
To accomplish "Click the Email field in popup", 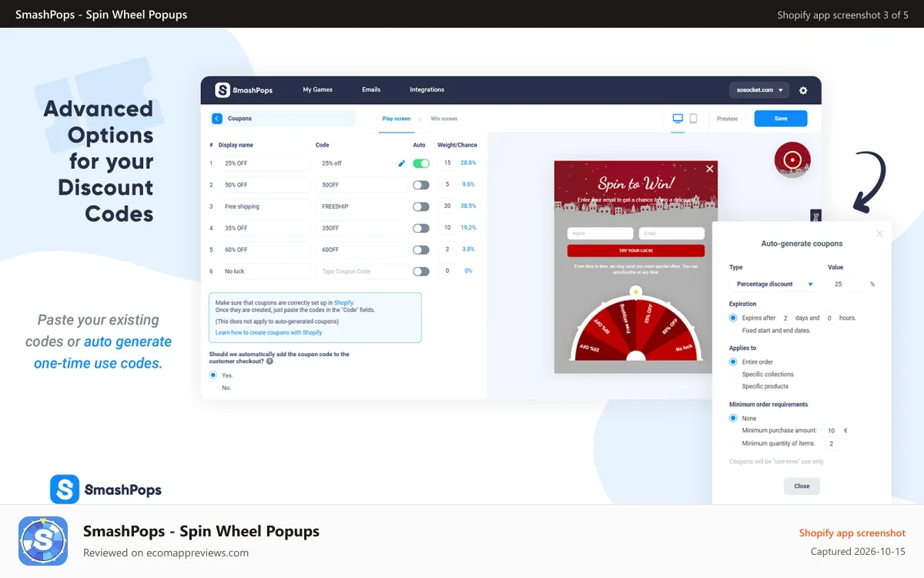I will coord(671,234).
